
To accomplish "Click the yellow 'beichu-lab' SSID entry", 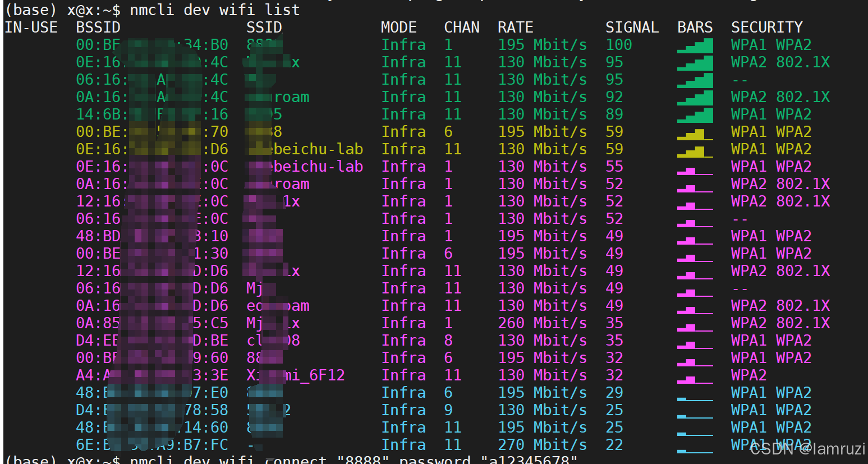I will [306, 149].
